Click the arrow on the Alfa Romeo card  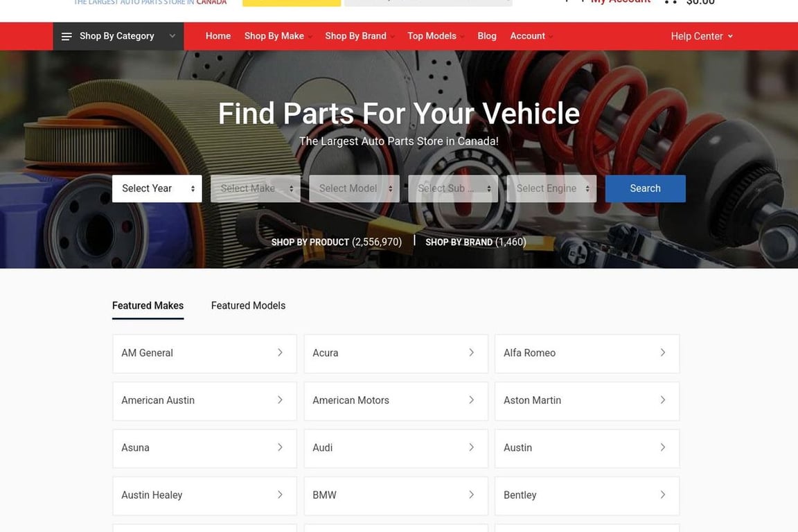pyautogui.click(x=663, y=353)
